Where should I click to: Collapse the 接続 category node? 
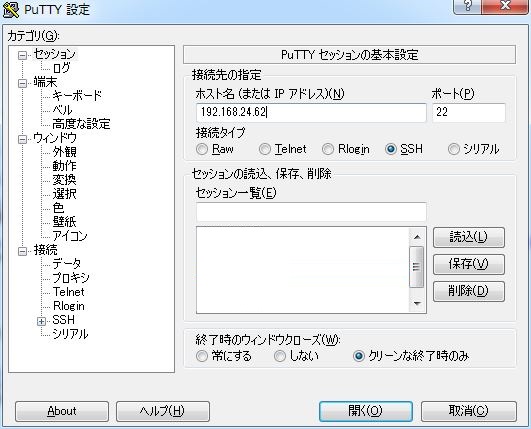pyautogui.click(x=22, y=251)
